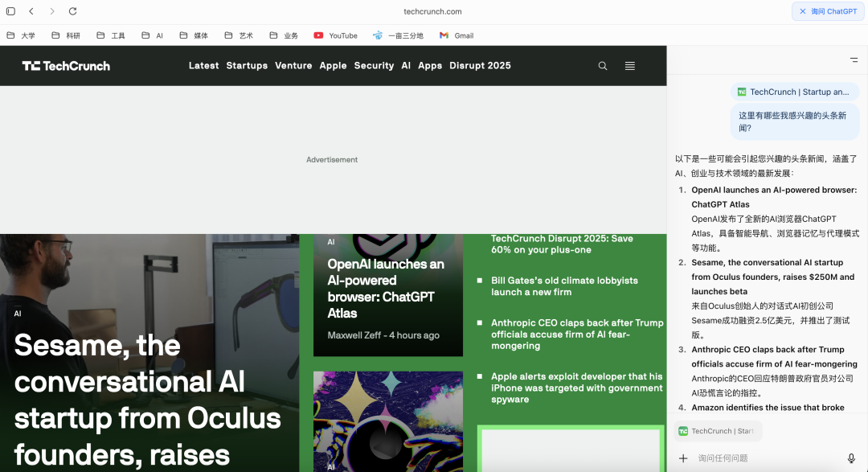This screenshot has width=868, height=472.
Task: Open the AI bookmarks folder
Action: tap(152, 35)
